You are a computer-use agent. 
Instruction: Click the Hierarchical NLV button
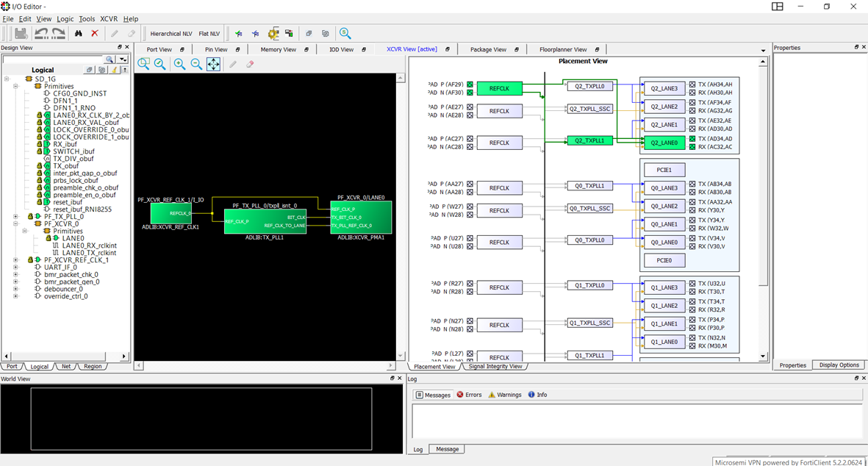click(x=171, y=34)
